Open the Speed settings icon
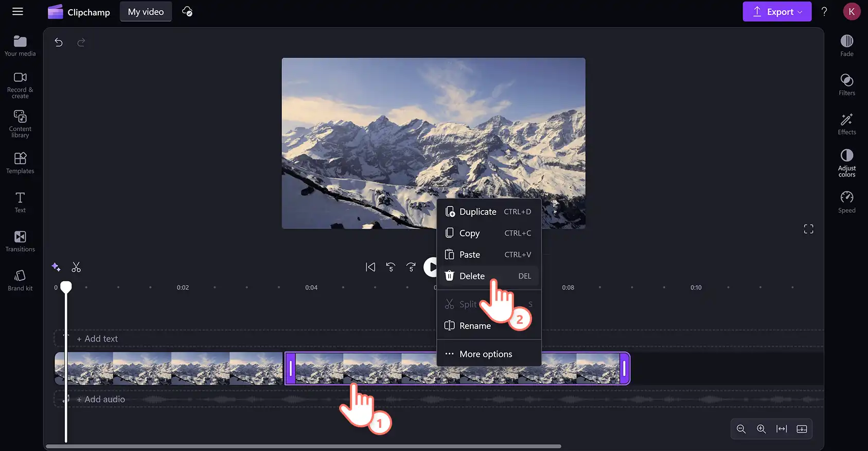Viewport: 868px width, 451px height. coord(846,202)
